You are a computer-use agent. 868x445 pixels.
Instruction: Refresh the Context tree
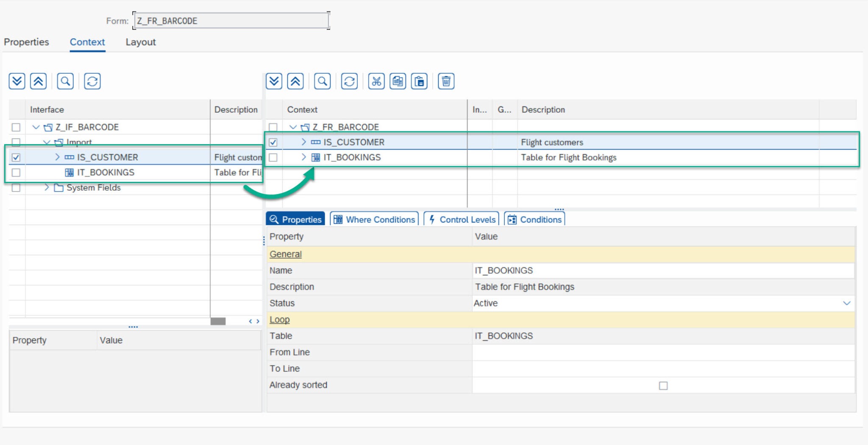[x=348, y=81]
